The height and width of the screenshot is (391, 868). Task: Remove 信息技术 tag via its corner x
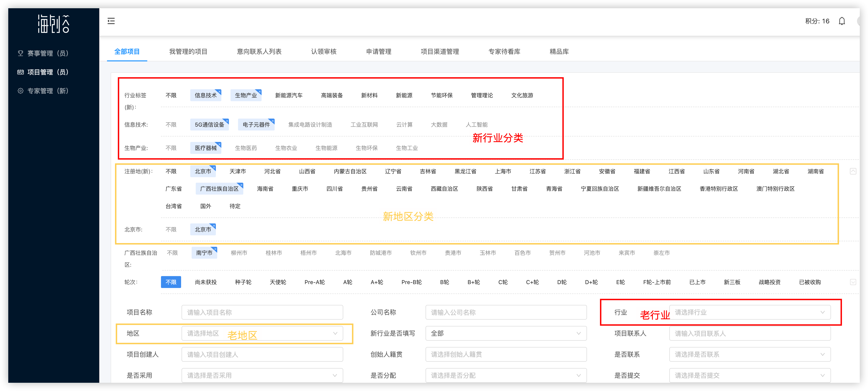219,91
